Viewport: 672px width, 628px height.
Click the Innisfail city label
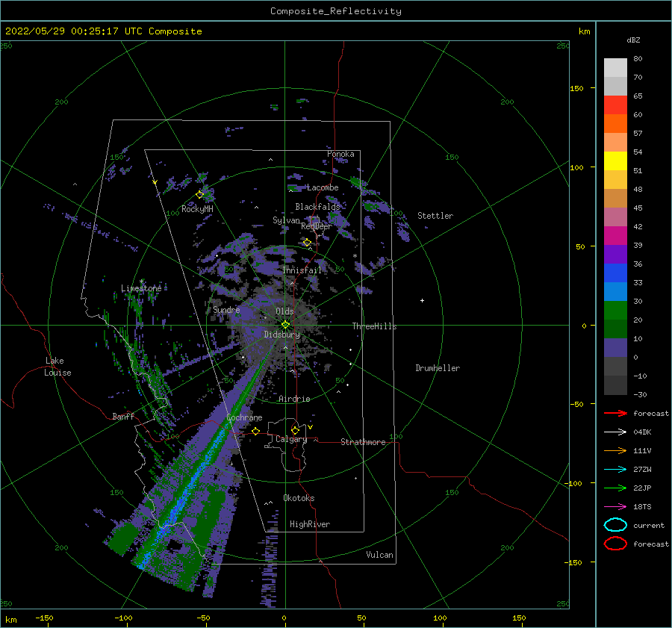pos(302,270)
